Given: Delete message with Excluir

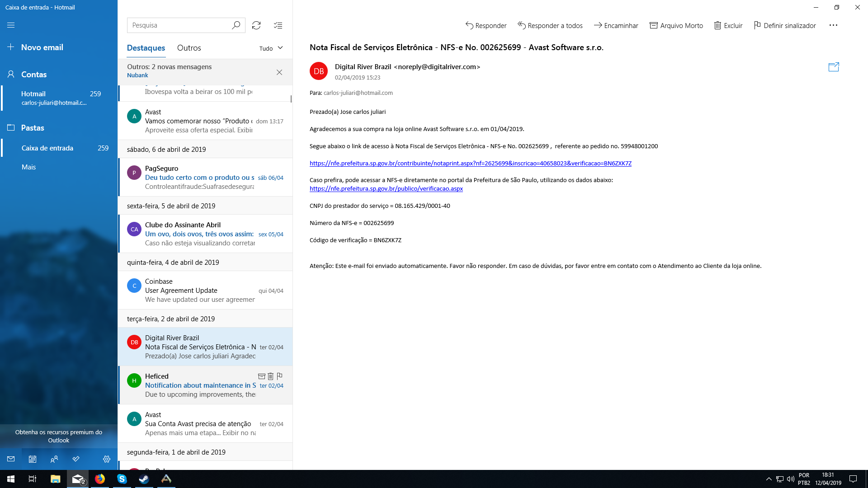Looking at the screenshot, I should (x=728, y=26).
